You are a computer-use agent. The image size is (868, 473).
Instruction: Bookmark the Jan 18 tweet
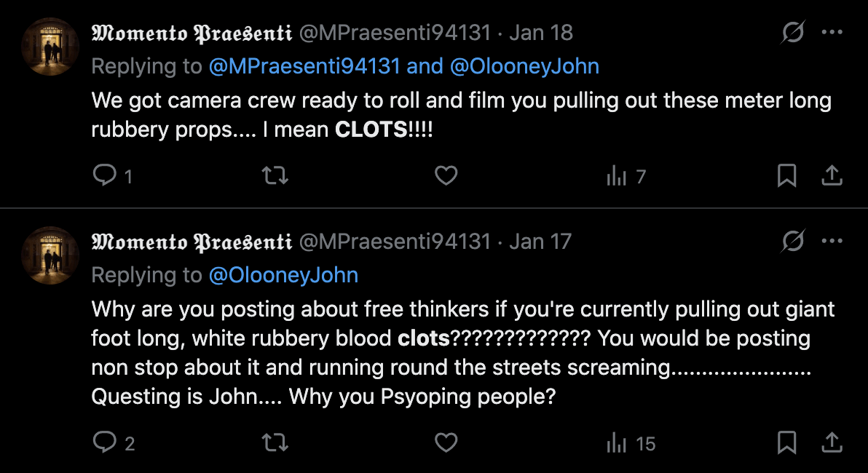click(787, 176)
